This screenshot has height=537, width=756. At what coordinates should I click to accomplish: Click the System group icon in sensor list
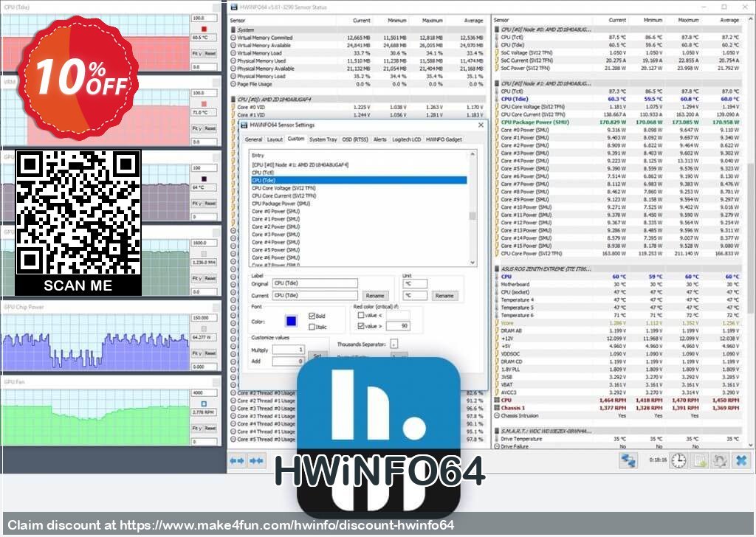click(x=234, y=30)
